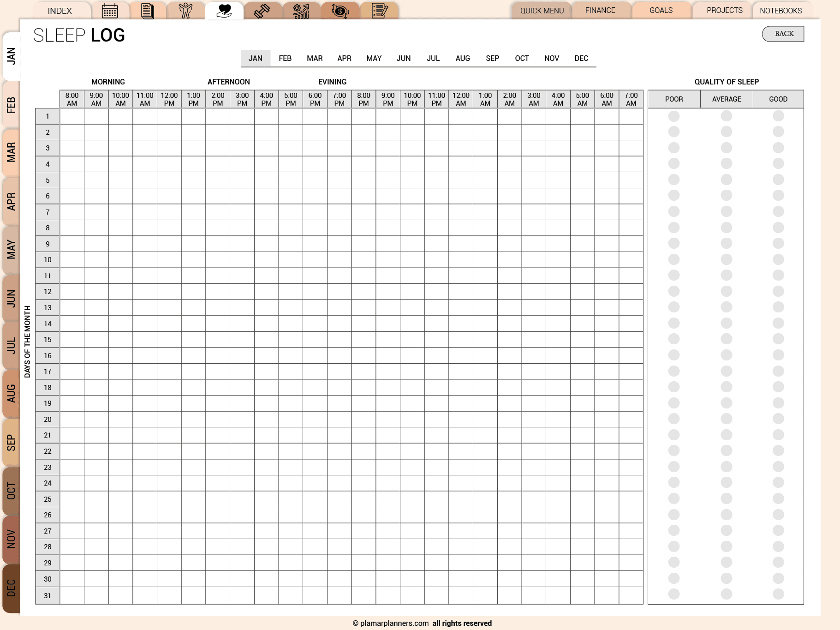
Task: Open the PROJECTS tab
Action: pyautogui.click(x=724, y=11)
